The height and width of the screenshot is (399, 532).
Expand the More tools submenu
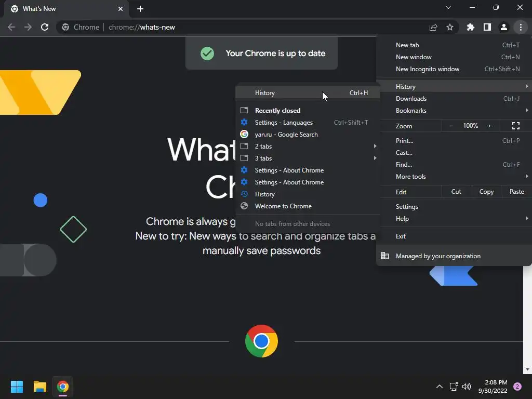tap(455, 177)
